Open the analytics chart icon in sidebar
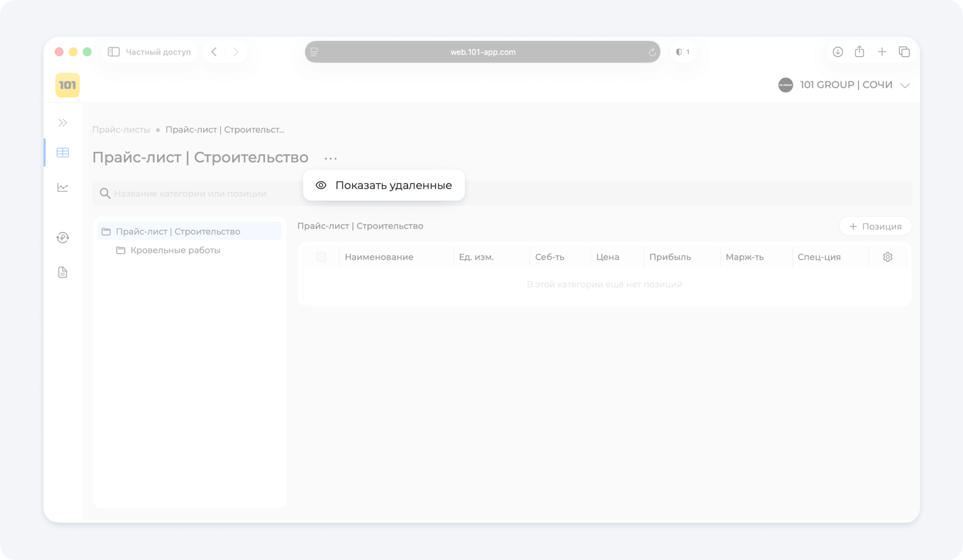The width and height of the screenshot is (963, 560). [62, 187]
